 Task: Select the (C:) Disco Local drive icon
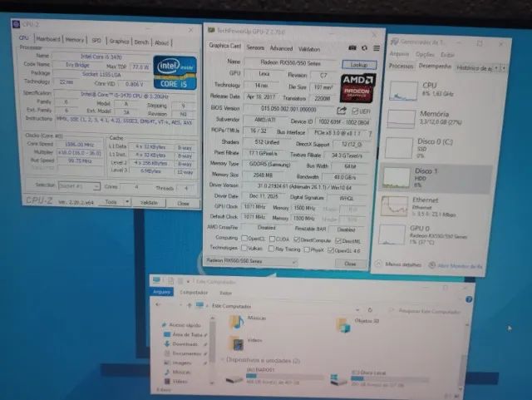[339, 379]
